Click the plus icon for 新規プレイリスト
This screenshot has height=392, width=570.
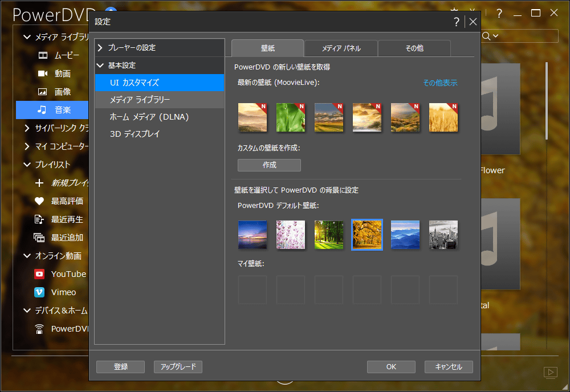coord(39,183)
